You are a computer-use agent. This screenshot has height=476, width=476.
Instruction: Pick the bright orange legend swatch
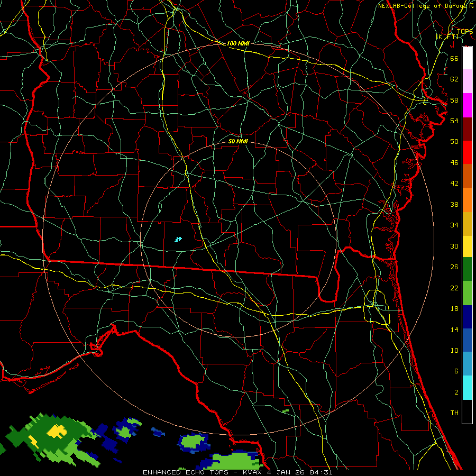pos(467,200)
